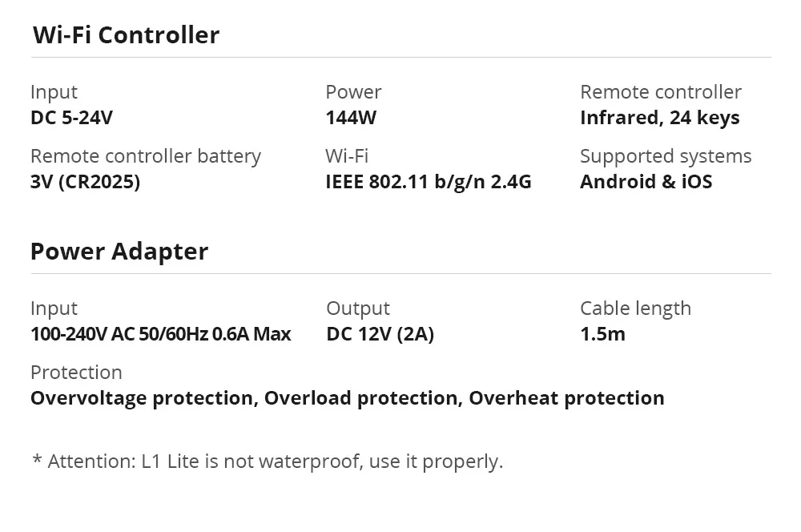The width and height of the screenshot is (801, 532).
Task: Click the Overheat protection text
Action: pos(566,398)
